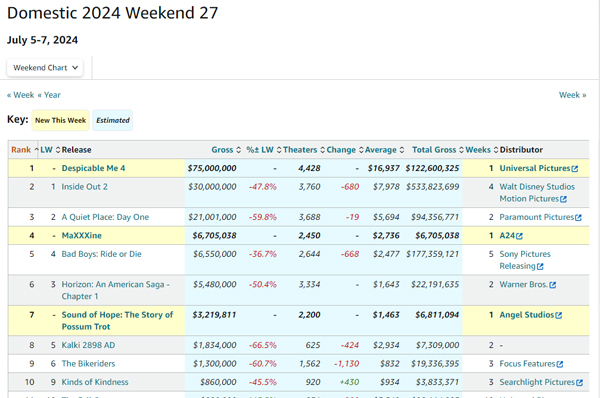Open Searchlight Pictures external link icon
The height and width of the screenshot is (398, 600).
(579, 383)
